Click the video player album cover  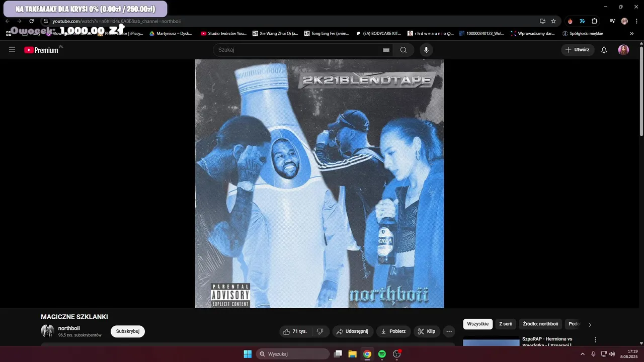(x=319, y=184)
